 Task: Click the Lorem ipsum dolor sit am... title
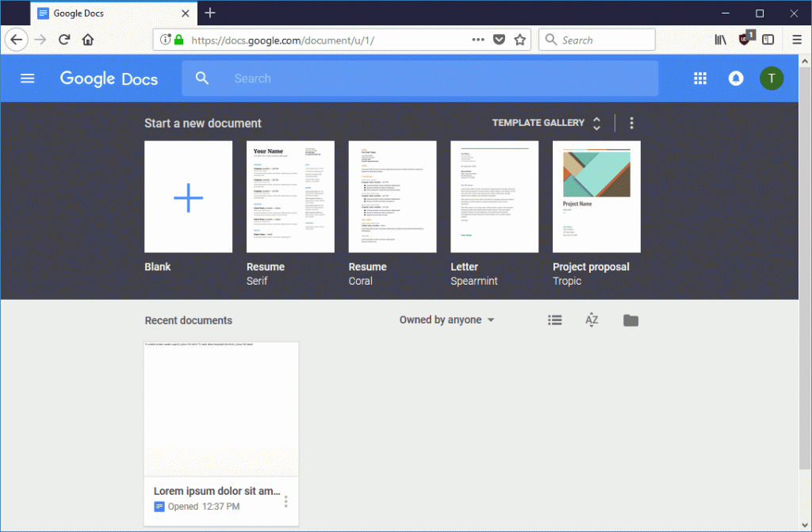[217, 491]
